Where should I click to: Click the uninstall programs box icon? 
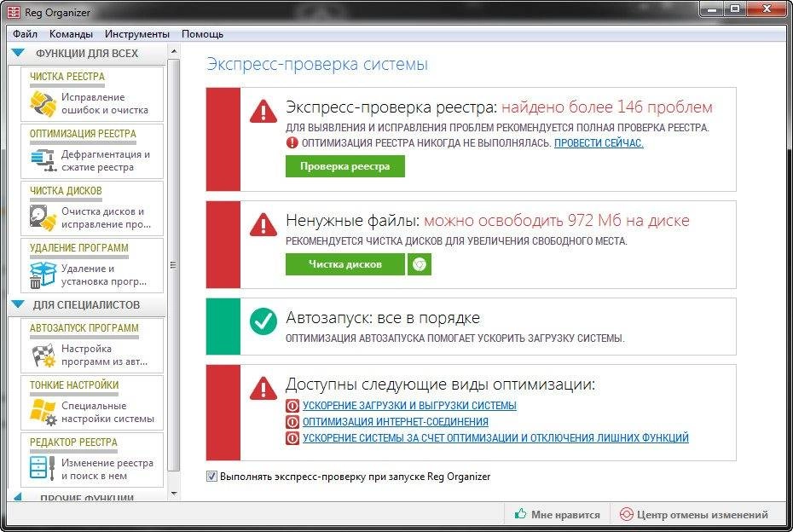point(43,275)
